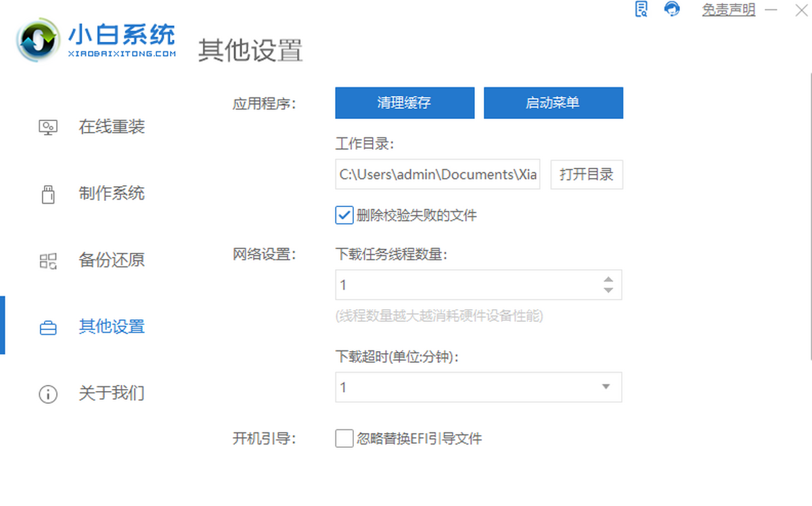This screenshot has width=812, height=506.
Task: Click the 打开目录 button
Action: coord(587,175)
